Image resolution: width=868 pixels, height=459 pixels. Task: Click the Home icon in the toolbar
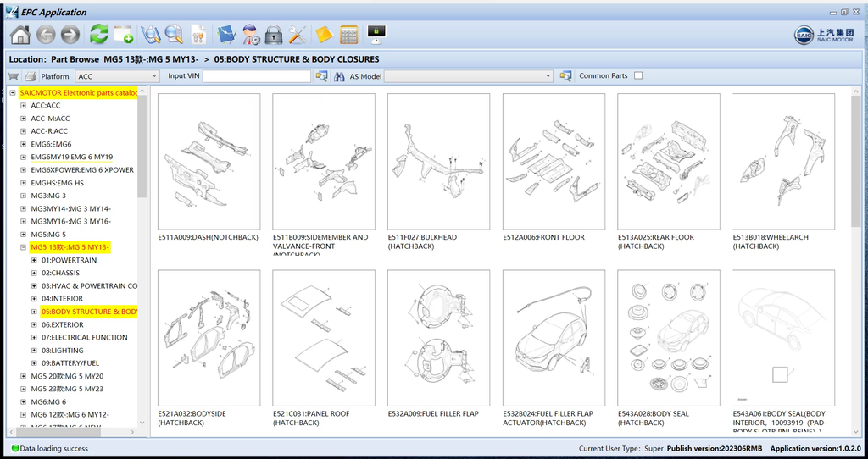20,35
